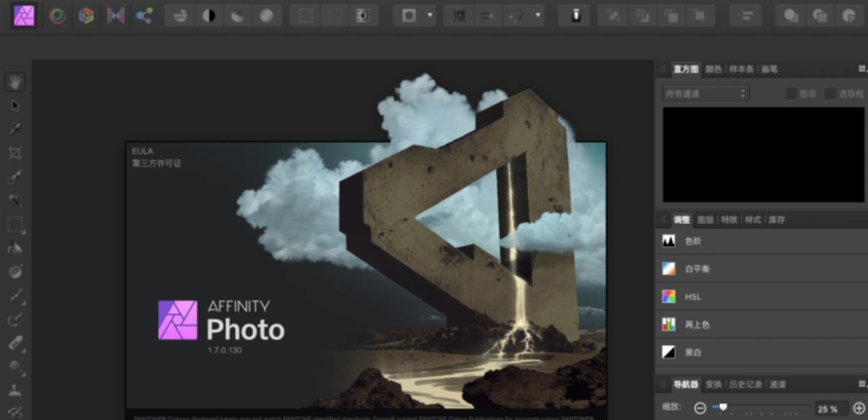Select the Rectangular Marquee tool

pos(15,225)
